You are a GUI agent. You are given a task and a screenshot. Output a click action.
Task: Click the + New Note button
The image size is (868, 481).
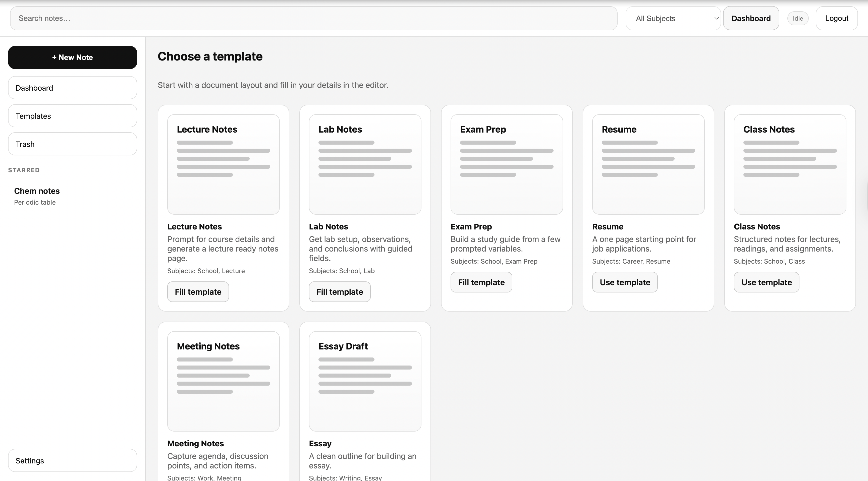click(72, 57)
